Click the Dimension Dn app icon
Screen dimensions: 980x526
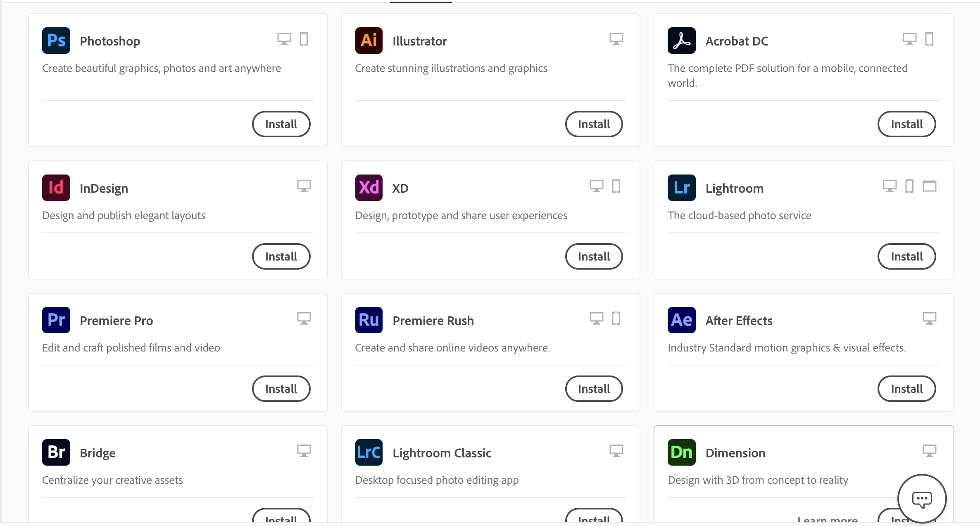682,452
